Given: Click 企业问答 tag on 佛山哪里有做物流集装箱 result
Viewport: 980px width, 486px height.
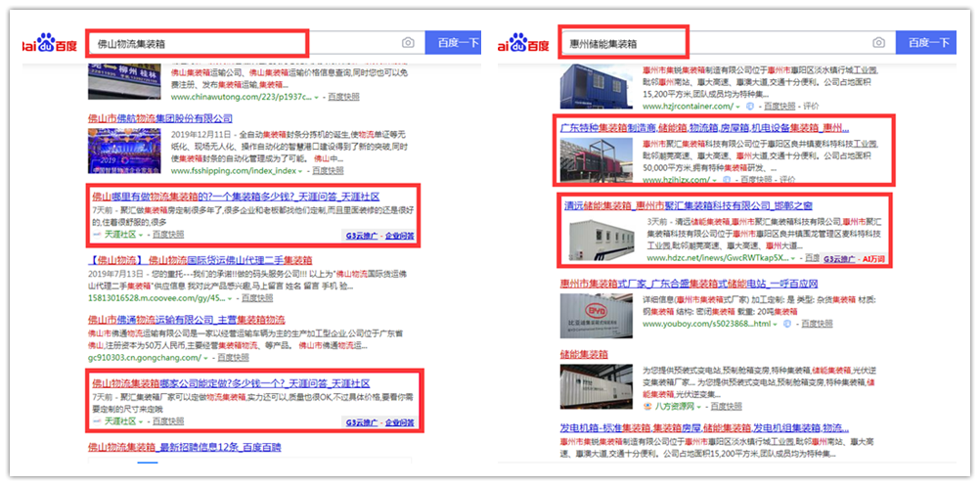Looking at the screenshot, I should 399,236.
